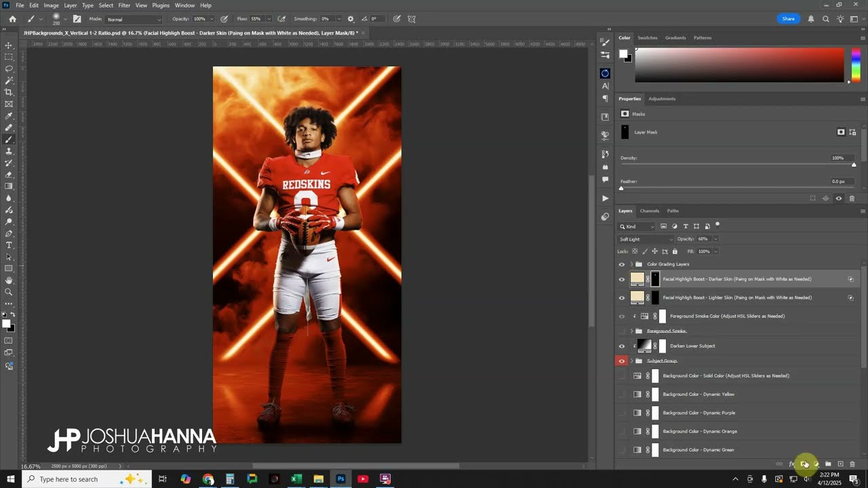The image size is (868, 488).
Task: Show Background Color Dynamic Purple layer
Action: coord(622,413)
